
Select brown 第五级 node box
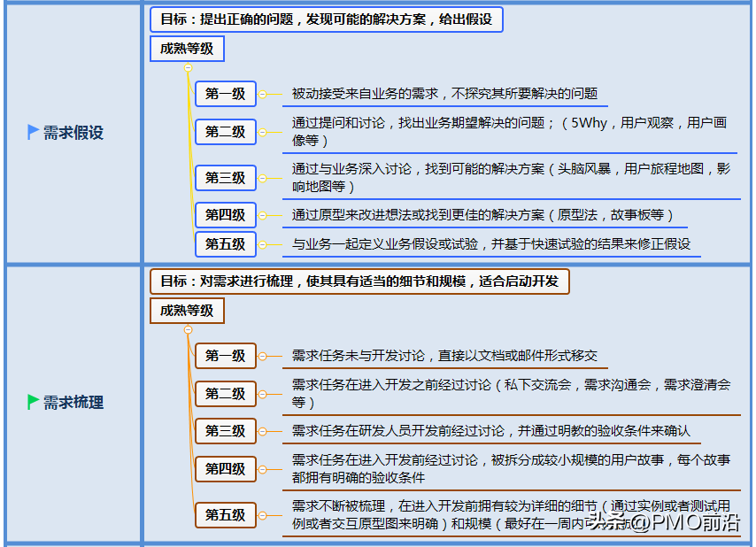226,515
